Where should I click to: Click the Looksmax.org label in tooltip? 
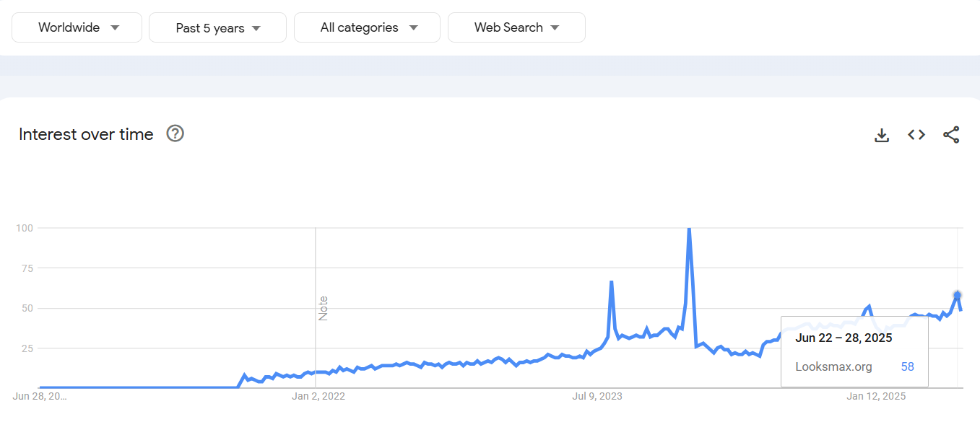[833, 366]
